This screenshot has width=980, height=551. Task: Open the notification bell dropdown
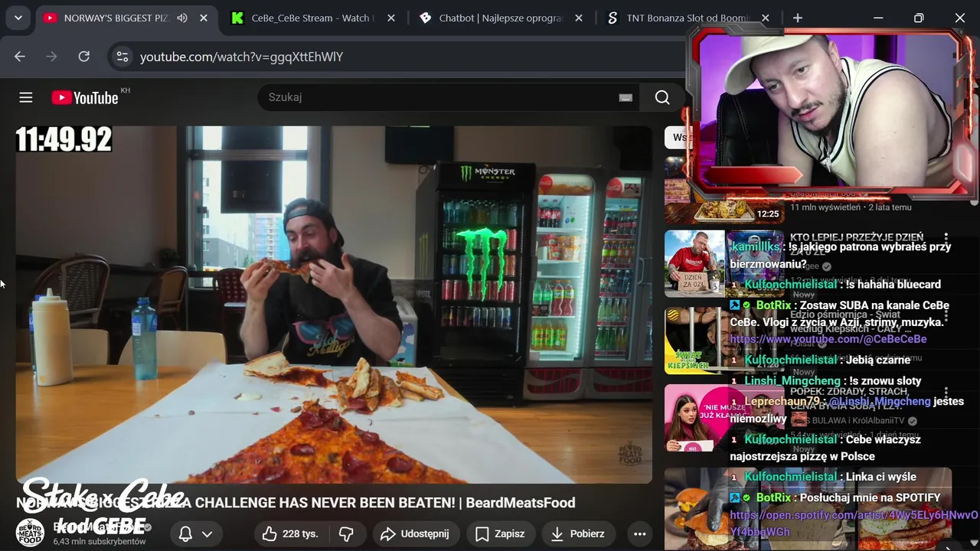[x=194, y=533]
